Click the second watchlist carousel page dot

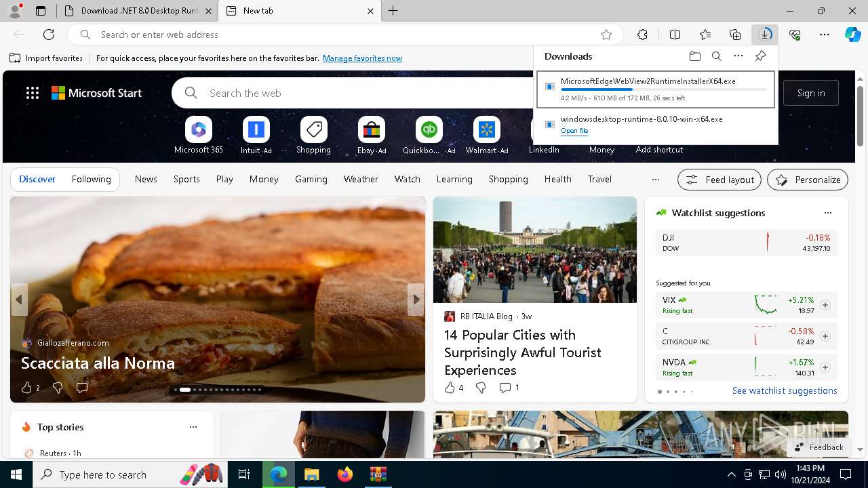point(668,392)
